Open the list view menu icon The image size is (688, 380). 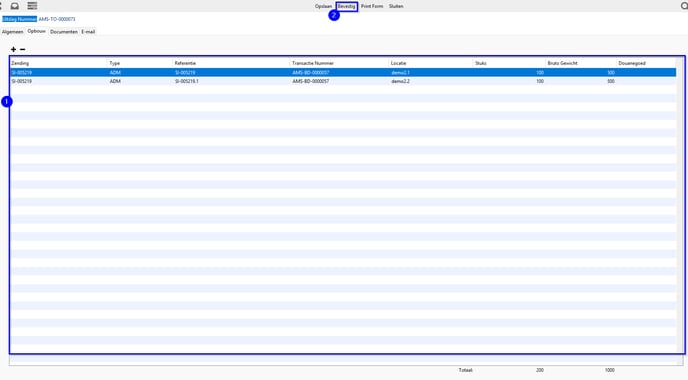click(32, 6)
